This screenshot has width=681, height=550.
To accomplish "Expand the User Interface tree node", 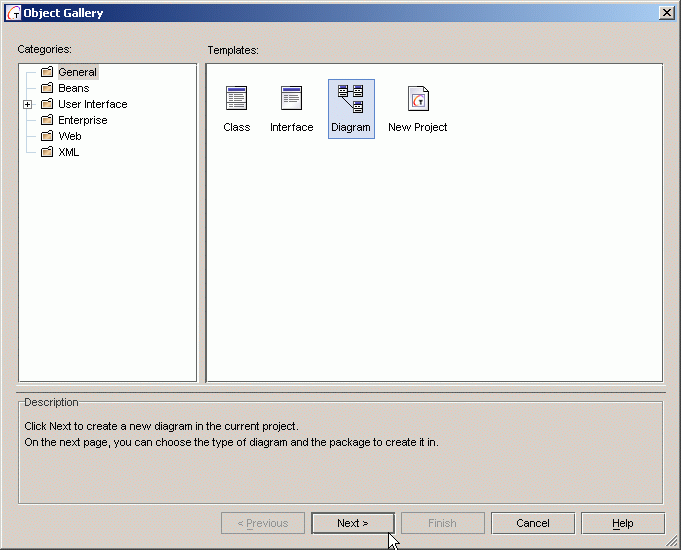I will [28, 104].
